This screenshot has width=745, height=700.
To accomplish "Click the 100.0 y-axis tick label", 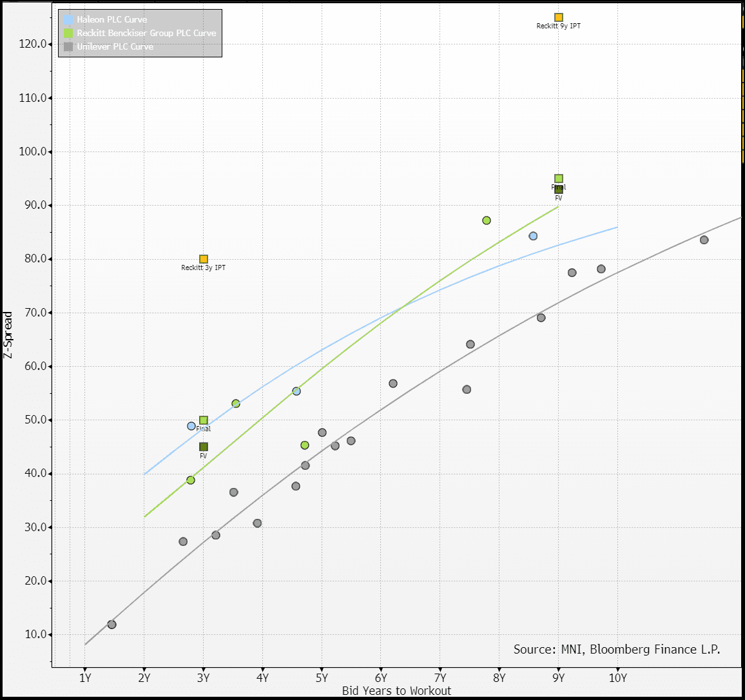I will pyautogui.click(x=33, y=151).
